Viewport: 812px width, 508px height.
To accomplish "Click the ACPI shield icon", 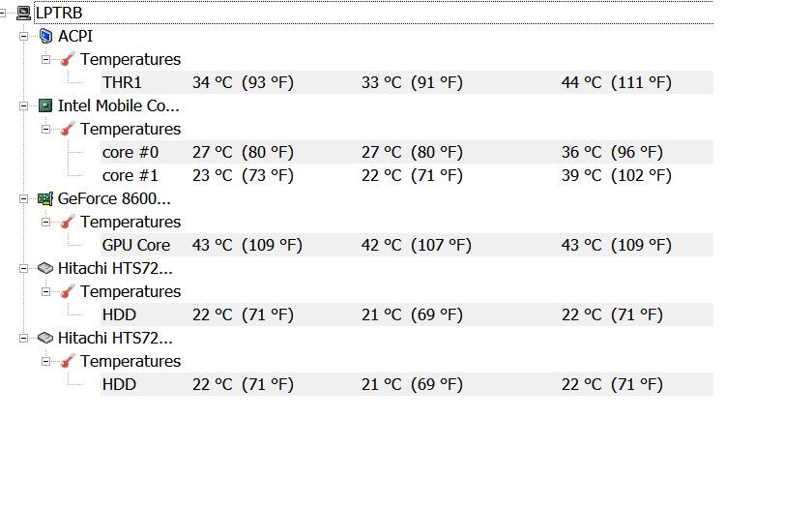I will coord(45,36).
